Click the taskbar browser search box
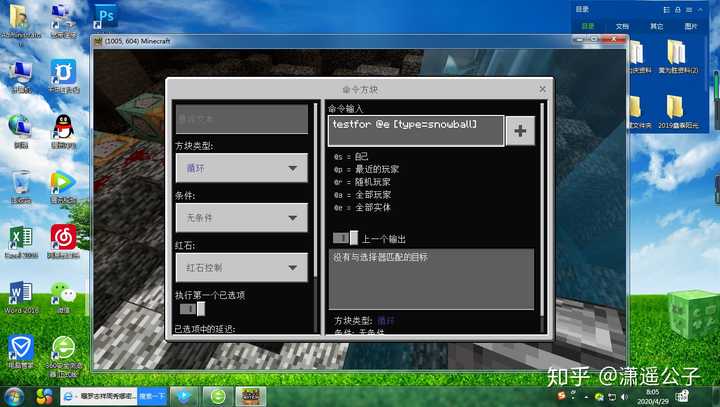The image size is (720, 407). click(99, 396)
